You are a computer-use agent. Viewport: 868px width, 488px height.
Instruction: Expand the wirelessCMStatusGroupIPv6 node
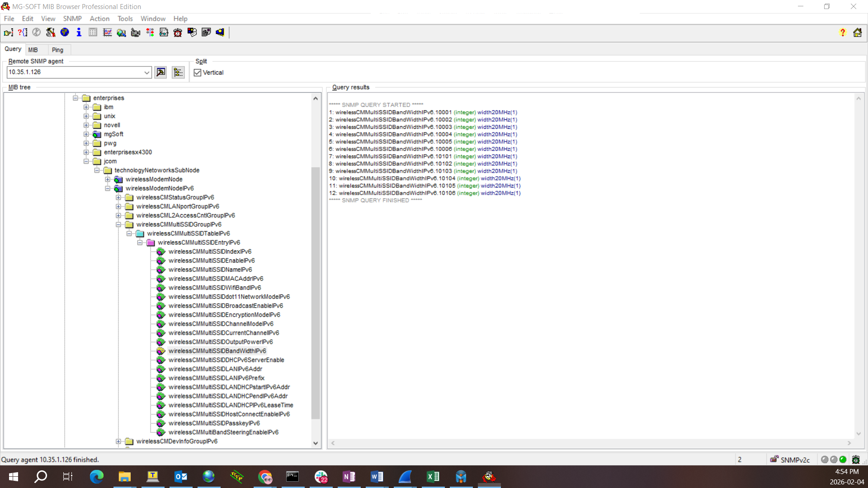(x=118, y=197)
